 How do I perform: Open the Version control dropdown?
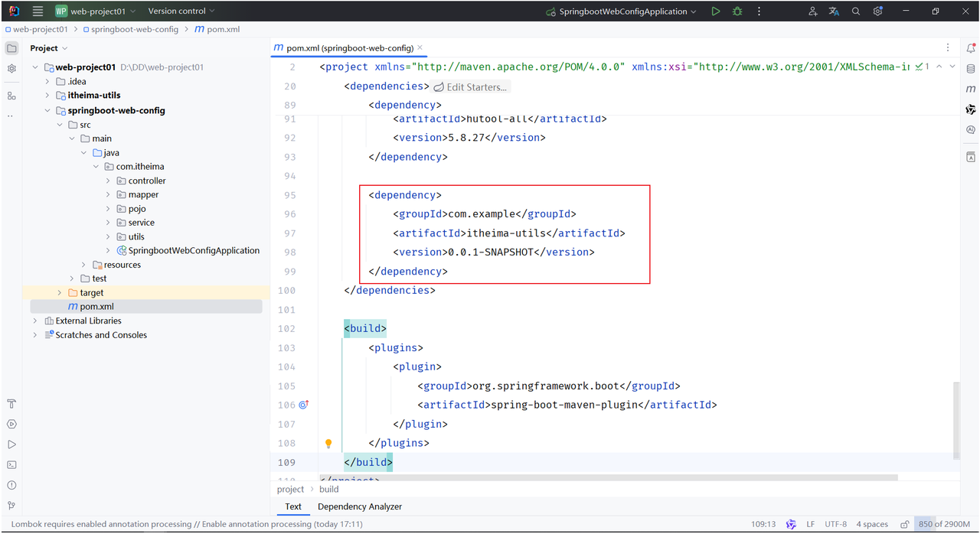(x=181, y=11)
